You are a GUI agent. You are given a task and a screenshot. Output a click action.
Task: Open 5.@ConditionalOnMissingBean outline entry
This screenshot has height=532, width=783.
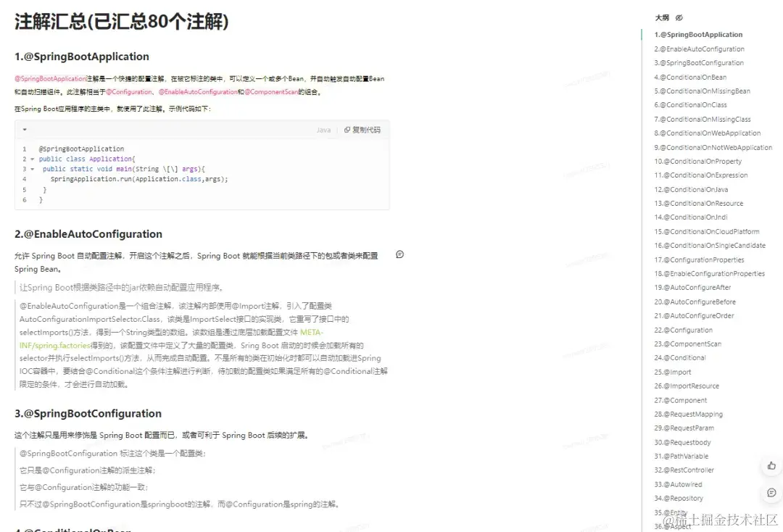(x=702, y=91)
